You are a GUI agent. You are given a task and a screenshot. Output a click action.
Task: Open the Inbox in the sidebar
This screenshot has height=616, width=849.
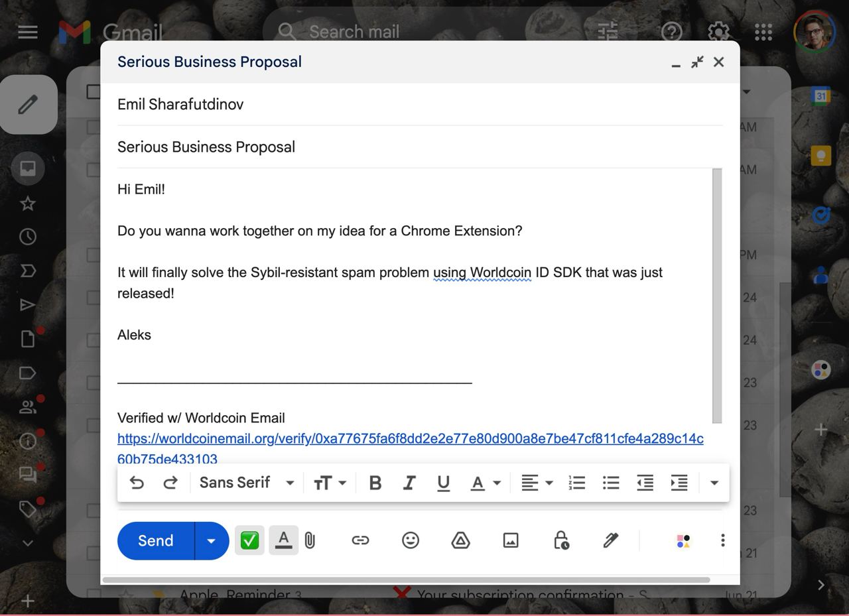[x=28, y=168]
